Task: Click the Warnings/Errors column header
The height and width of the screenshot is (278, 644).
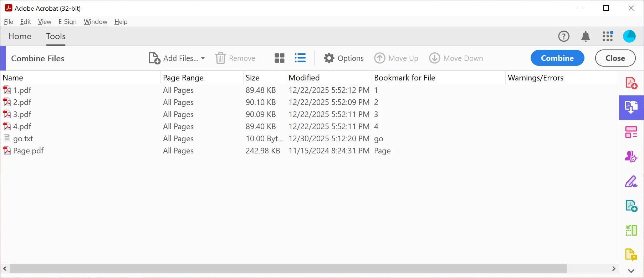Action: (x=562, y=78)
